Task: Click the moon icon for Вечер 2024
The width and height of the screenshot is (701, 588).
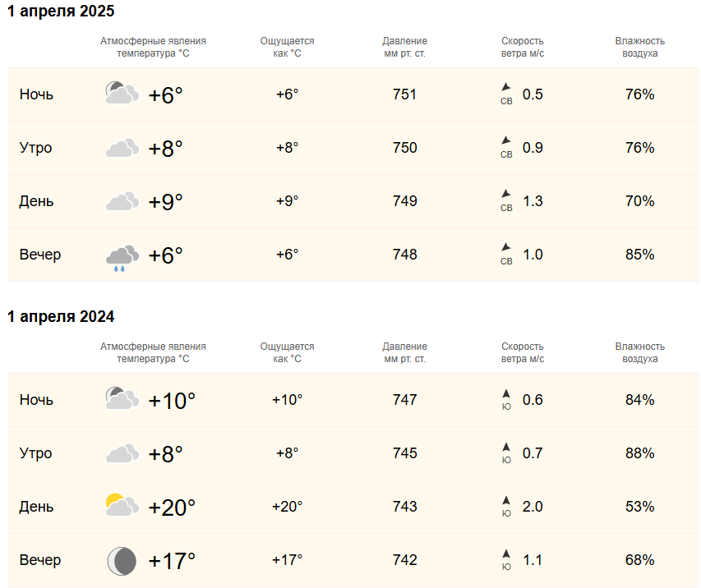Action: [x=122, y=561]
